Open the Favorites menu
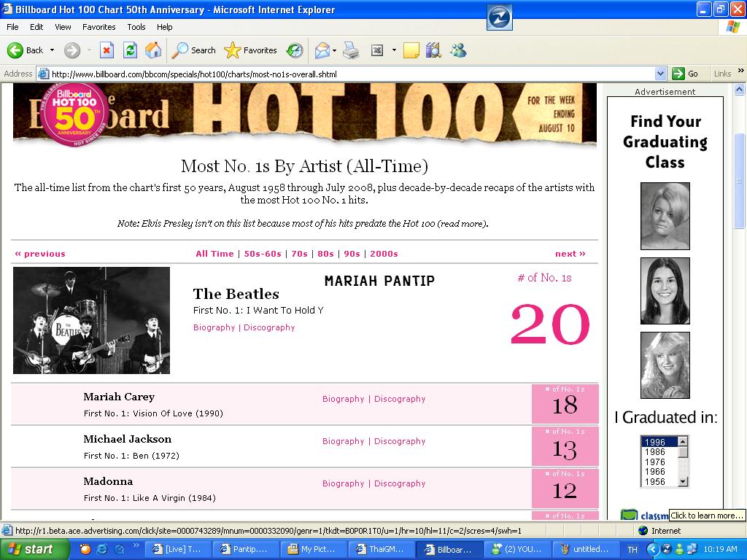This screenshot has height=560, width=747. (x=98, y=27)
